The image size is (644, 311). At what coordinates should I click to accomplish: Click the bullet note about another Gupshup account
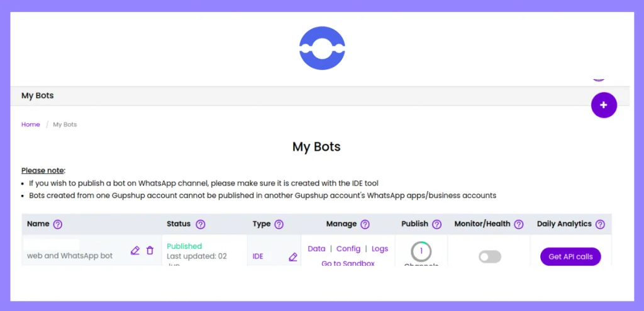tap(262, 195)
